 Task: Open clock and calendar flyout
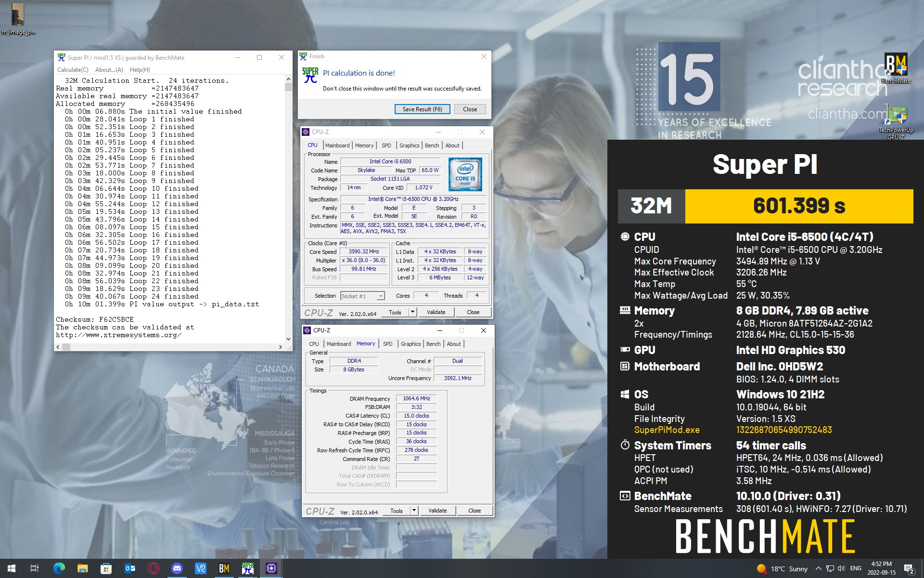point(881,568)
